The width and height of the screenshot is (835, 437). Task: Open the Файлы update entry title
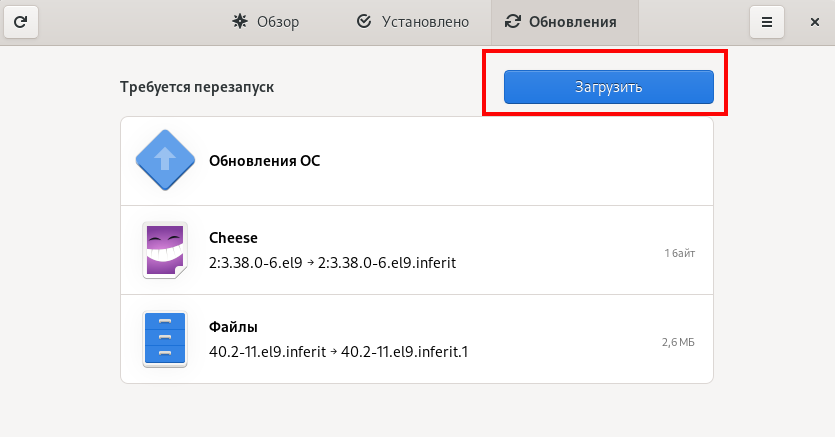(234, 326)
